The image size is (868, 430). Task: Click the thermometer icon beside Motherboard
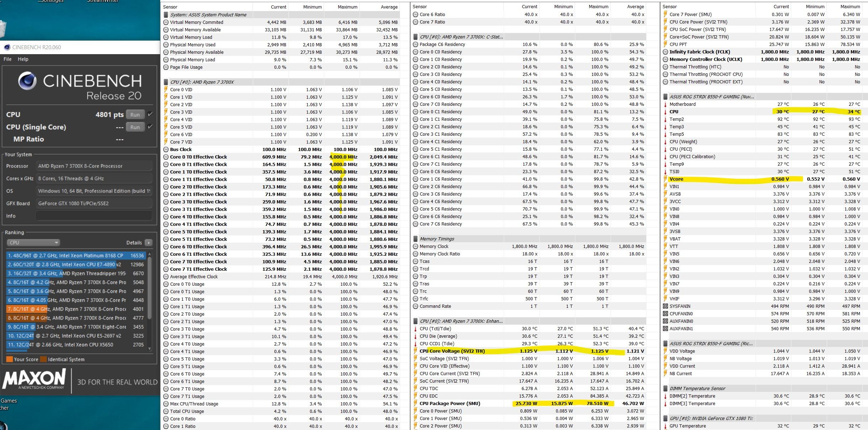pos(665,104)
